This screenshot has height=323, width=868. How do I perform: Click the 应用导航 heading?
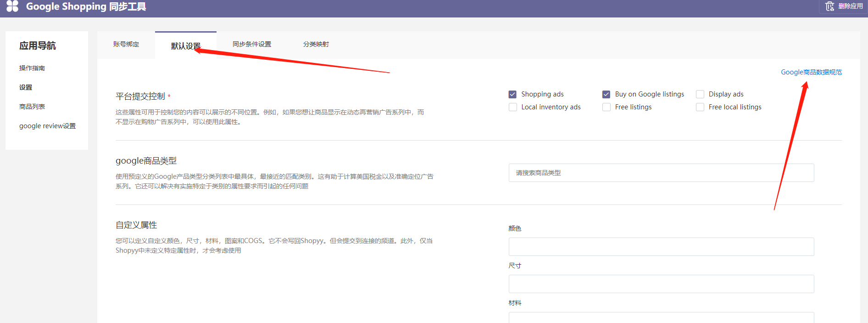(38, 45)
